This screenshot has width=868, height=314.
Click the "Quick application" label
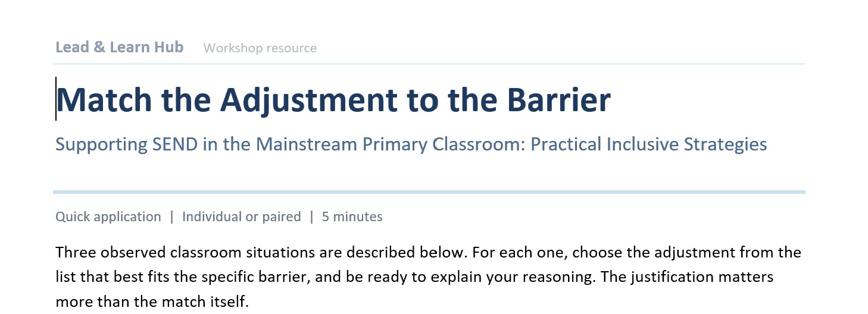(x=108, y=217)
